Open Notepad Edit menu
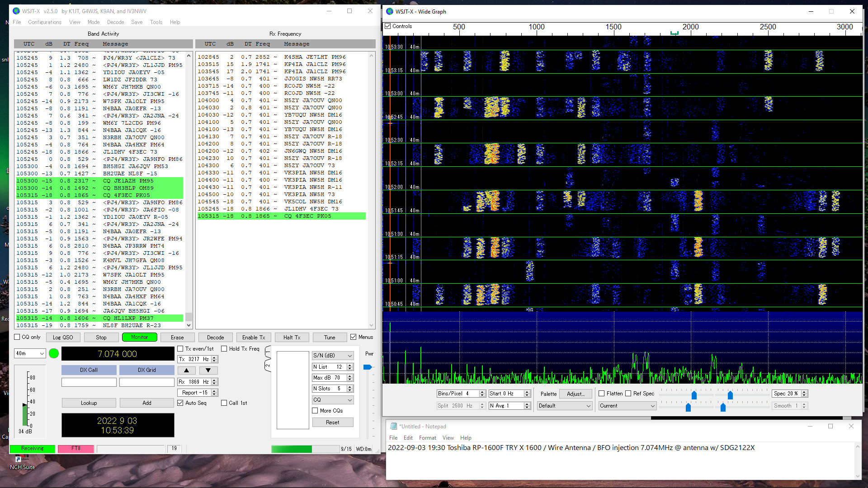Screen dimensions: 868x488 (x=408, y=438)
